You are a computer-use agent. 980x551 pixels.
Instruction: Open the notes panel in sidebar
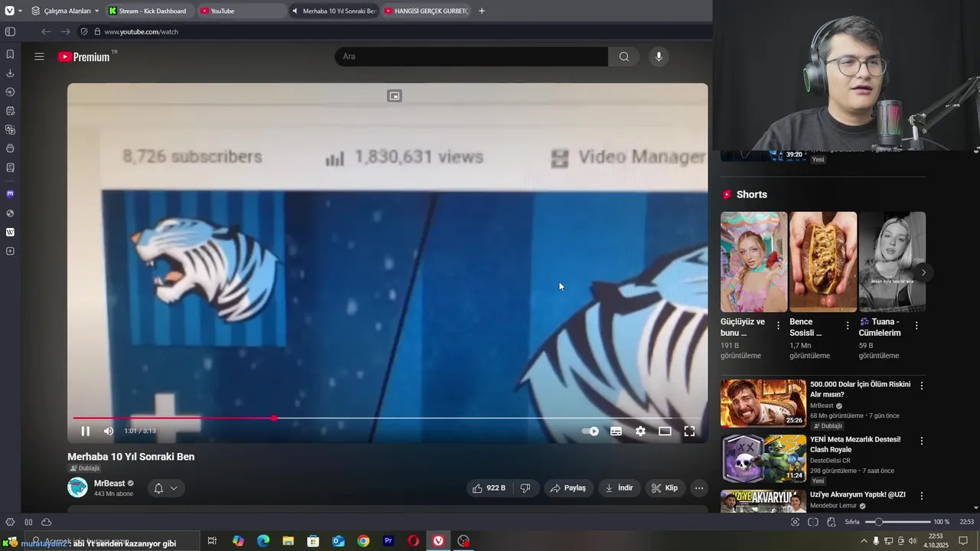[10, 111]
